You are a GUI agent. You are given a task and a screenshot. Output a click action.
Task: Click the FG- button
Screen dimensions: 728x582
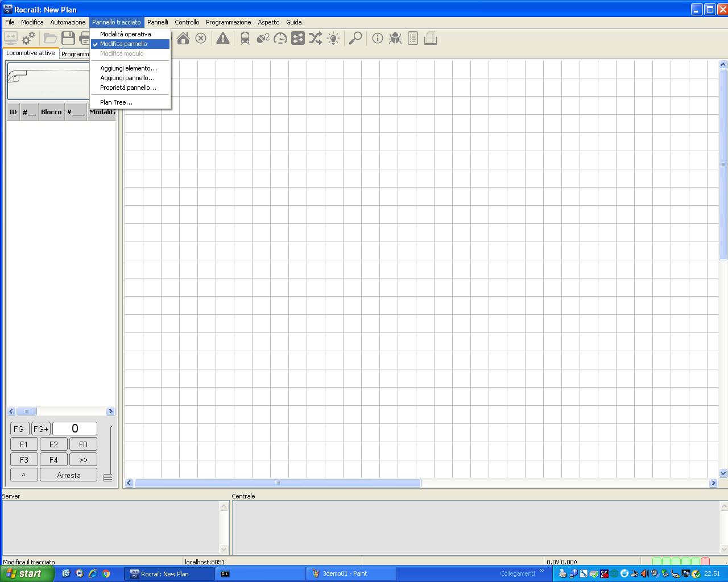pyautogui.click(x=20, y=429)
